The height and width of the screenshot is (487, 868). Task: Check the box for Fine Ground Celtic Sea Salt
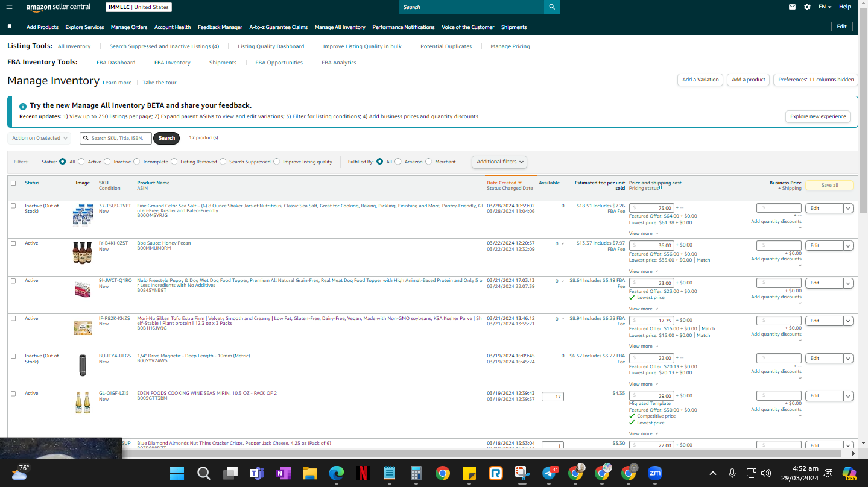(13, 206)
